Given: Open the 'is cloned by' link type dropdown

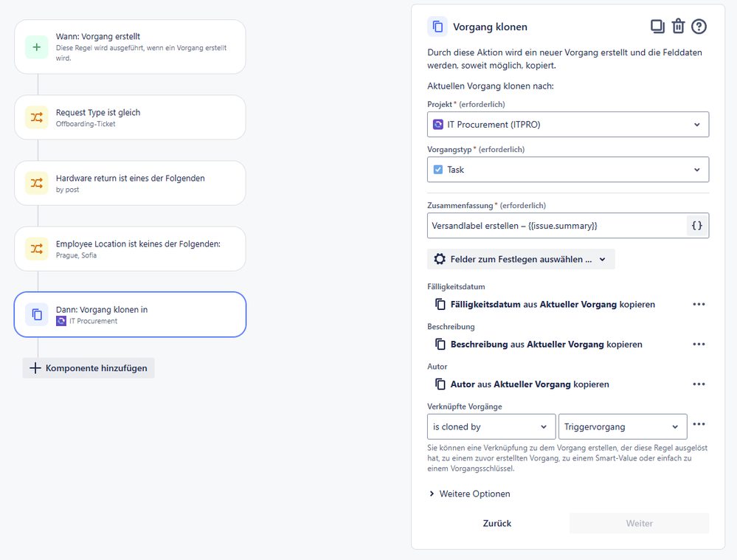Looking at the screenshot, I should 491,426.
